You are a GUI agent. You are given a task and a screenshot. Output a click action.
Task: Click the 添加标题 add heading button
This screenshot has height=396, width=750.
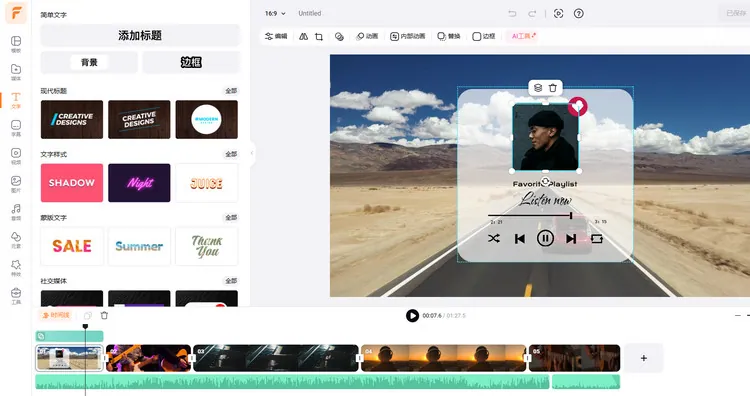click(140, 35)
